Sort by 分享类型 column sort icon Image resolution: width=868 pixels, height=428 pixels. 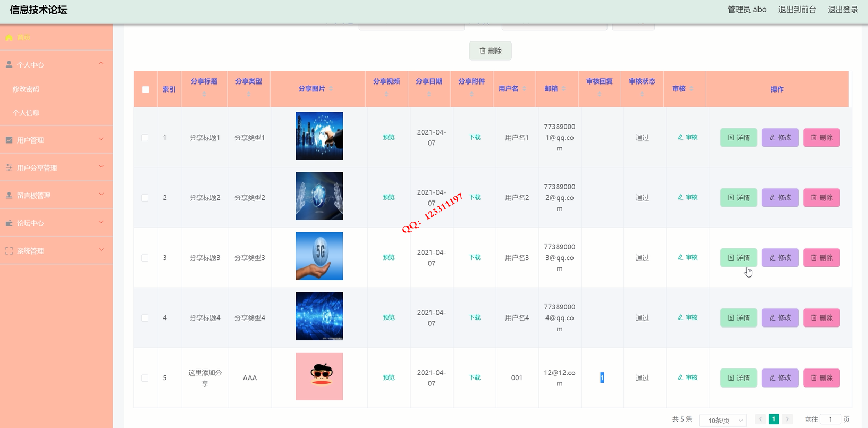pos(249,94)
